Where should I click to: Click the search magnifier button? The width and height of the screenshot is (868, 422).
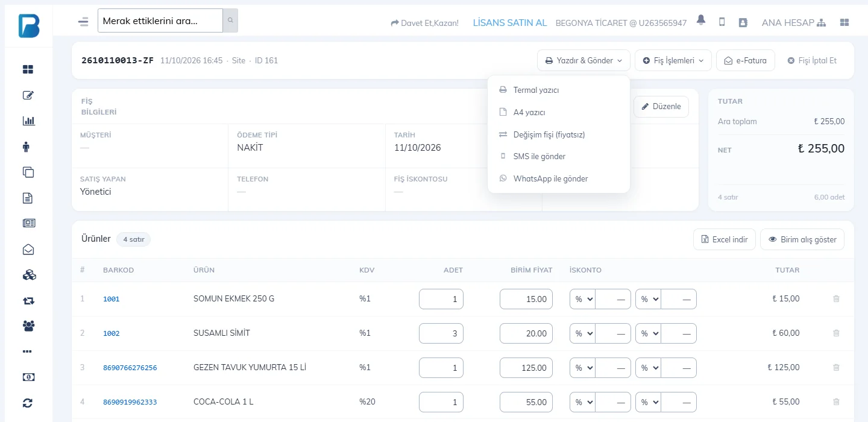pos(230,20)
